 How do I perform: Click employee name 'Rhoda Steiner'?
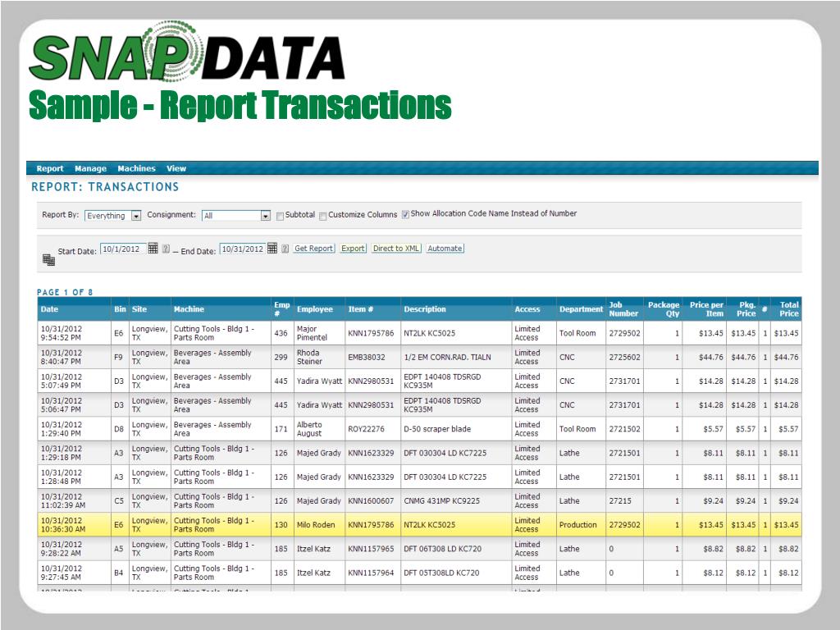[309, 358]
